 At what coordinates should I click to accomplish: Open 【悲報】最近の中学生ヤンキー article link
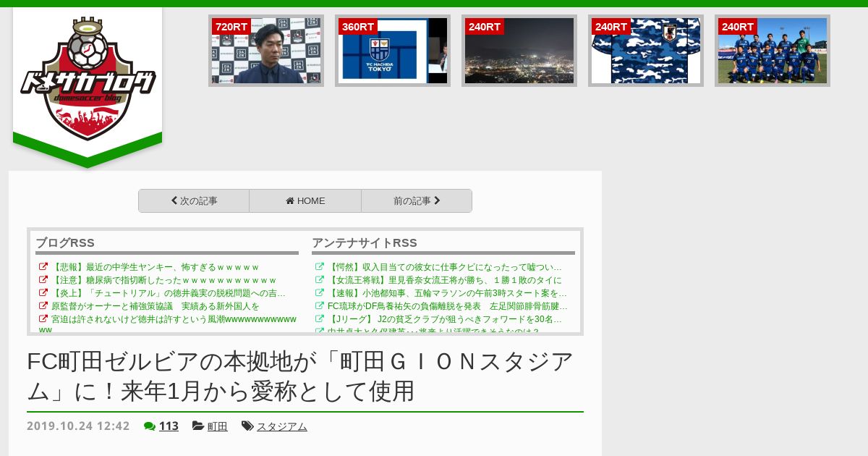click(155, 267)
